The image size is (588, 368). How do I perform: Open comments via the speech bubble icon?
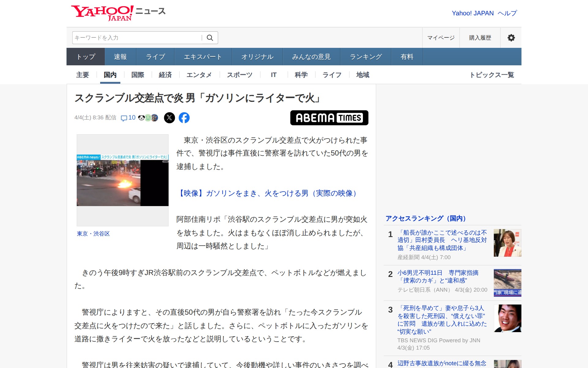coord(125,118)
